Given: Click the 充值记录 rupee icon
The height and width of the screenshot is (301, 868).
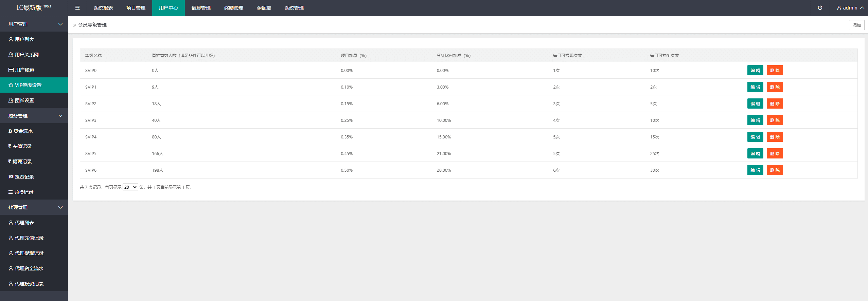Looking at the screenshot, I should tap(10, 146).
